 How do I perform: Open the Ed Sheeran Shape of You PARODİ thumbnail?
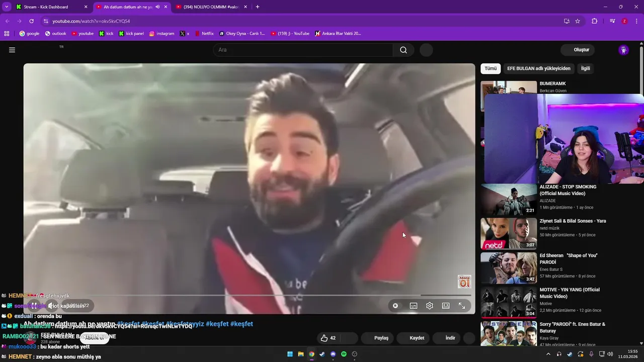[509, 268]
